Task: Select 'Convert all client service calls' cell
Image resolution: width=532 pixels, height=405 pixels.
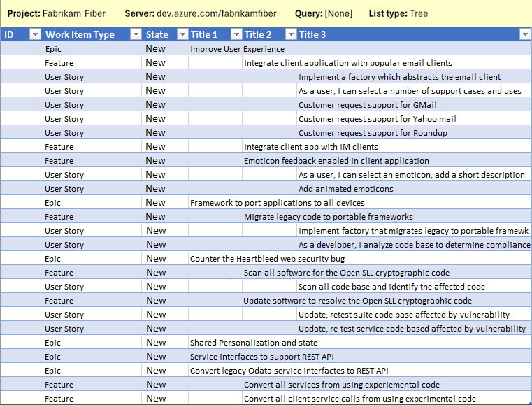Action: pyautogui.click(x=360, y=399)
